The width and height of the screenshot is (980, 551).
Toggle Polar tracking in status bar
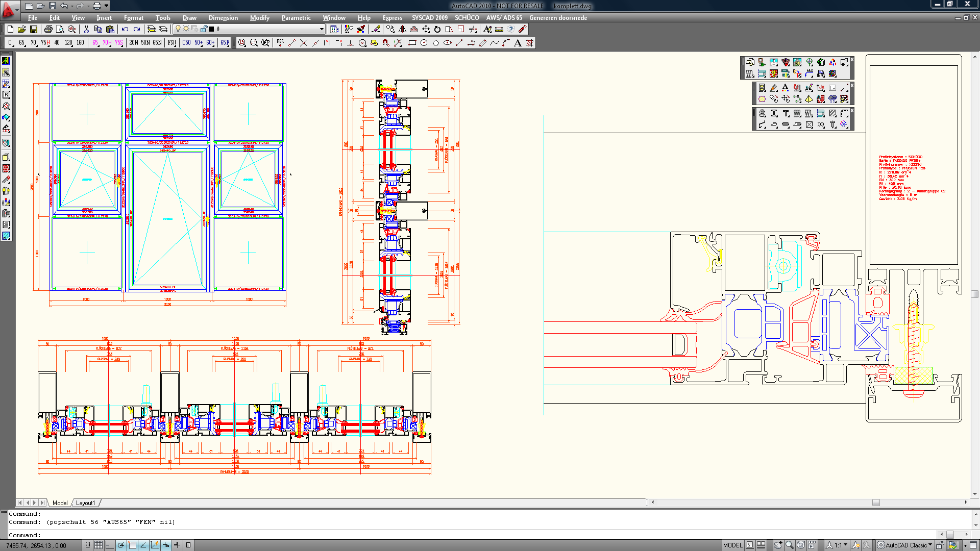[121, 545]
